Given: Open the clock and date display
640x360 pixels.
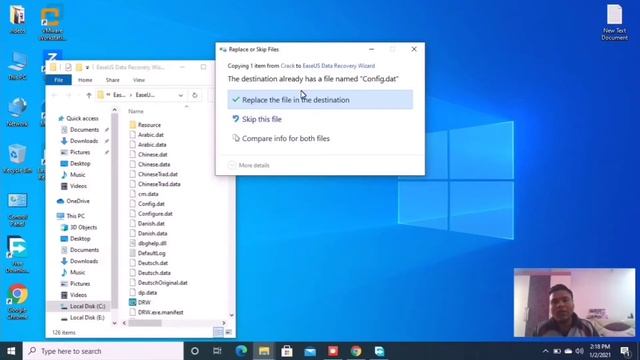Looking at the screenshot, I should click(600, 351).
